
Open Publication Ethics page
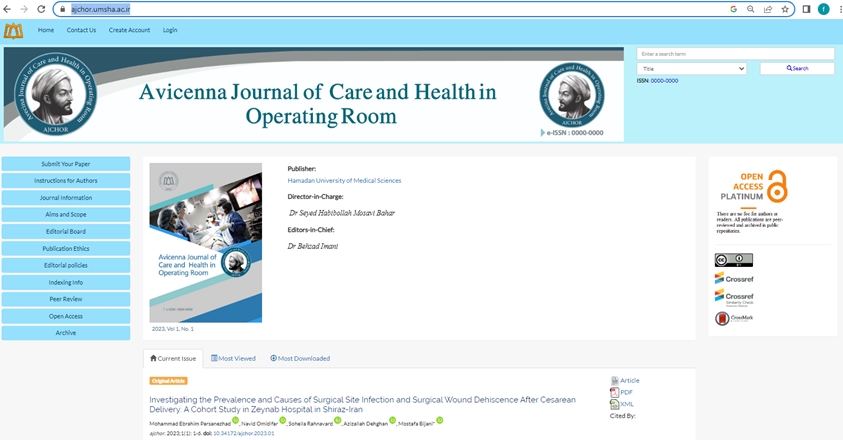pos(66,249)
